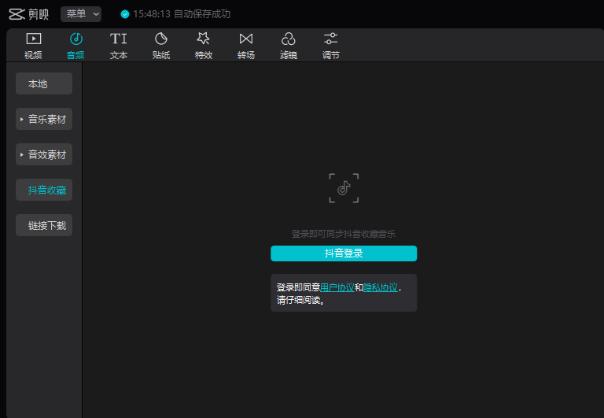The height and width of the screenshot is (418, 604).
Task: Select the 特效 (Effects) star icon
Action: click(x=203, y=39)
